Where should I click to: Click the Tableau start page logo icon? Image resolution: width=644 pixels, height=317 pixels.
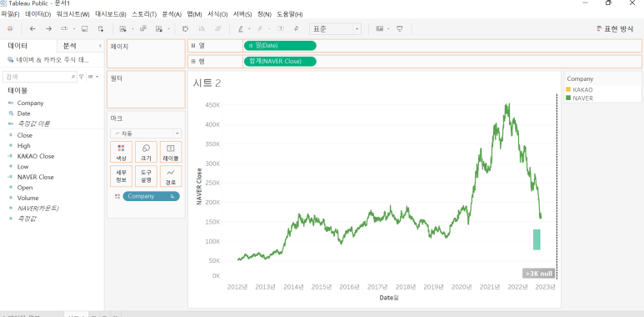(10, 29)
